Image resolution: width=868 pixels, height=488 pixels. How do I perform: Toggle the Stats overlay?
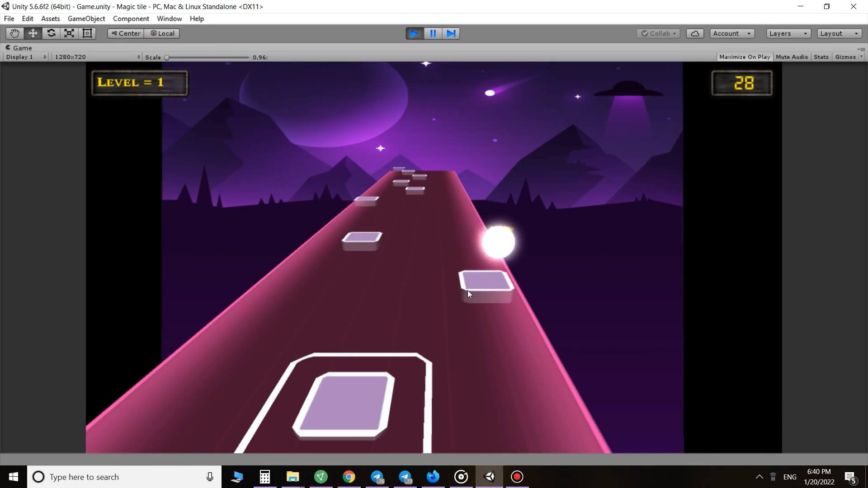tap(821, 57)
